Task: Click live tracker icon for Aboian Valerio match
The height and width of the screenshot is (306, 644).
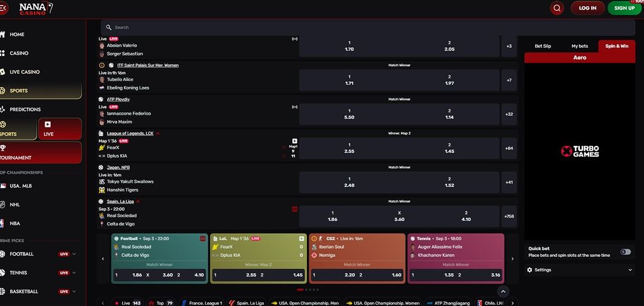Action: tap(294, 38)
